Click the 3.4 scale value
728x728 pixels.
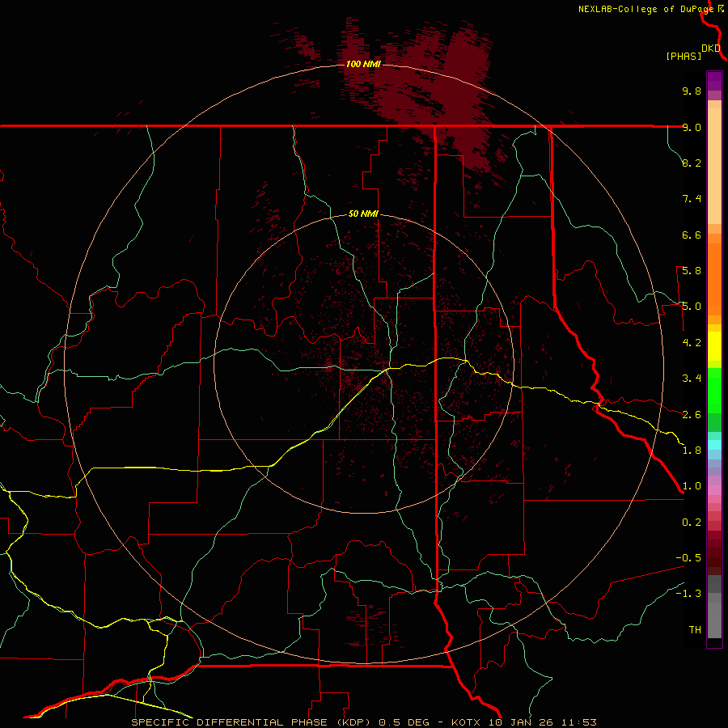coord(692,379)
